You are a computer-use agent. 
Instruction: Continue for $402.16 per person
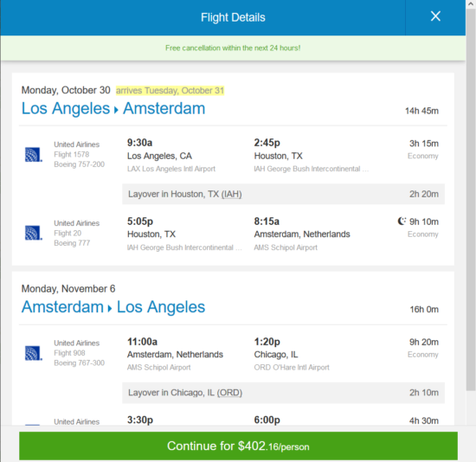[238, 446]
